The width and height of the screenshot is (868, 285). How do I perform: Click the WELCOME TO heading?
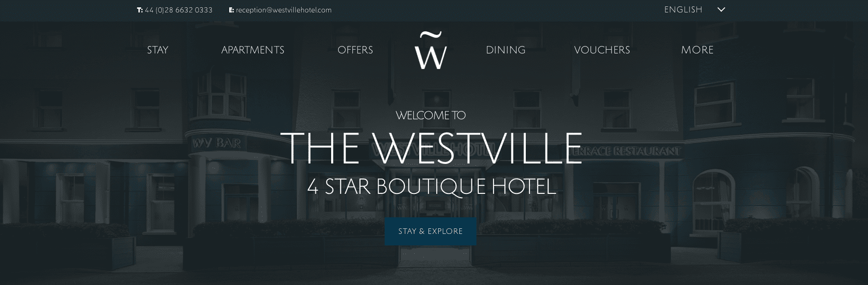coord(431,115)
